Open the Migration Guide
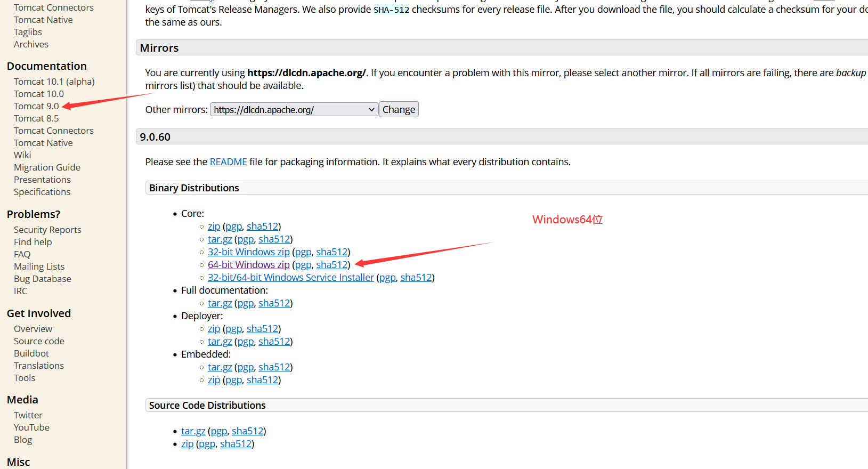This screenshot has width=868, height=469. click(47, 167)
